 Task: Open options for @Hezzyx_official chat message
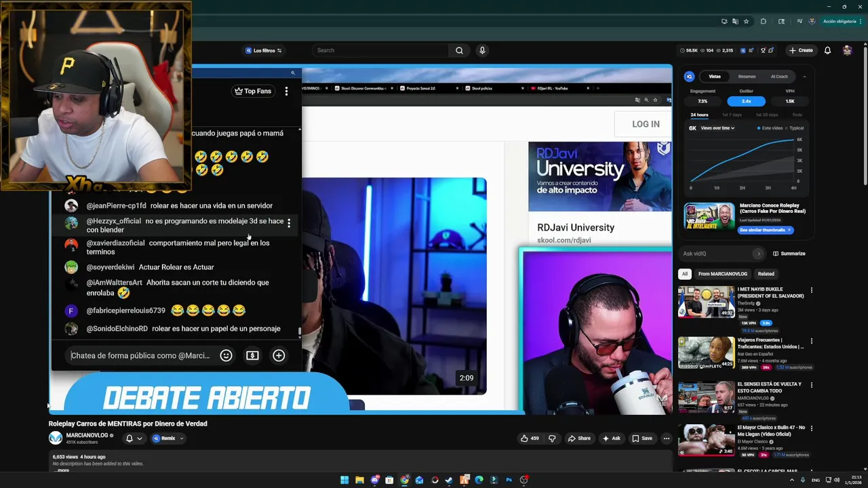289,223
